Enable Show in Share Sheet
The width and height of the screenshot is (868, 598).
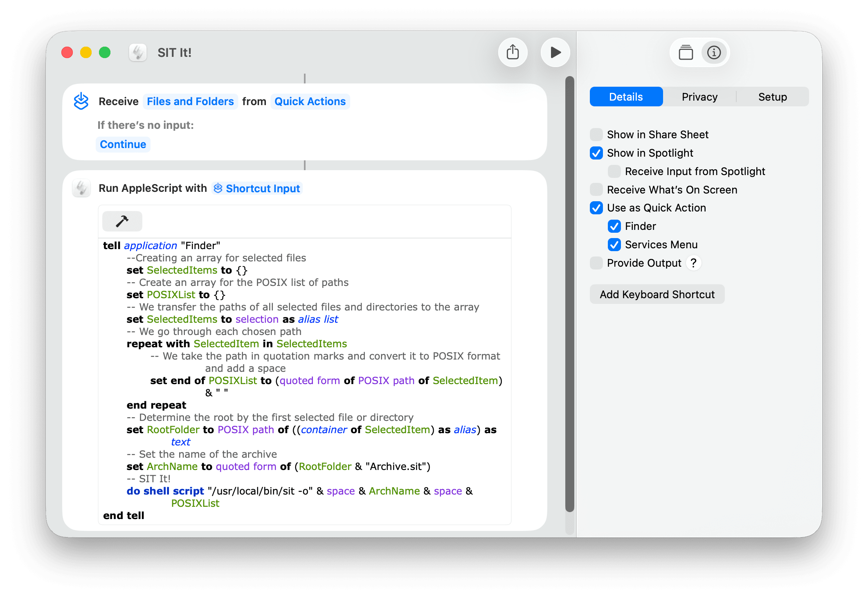click(596, 135)
